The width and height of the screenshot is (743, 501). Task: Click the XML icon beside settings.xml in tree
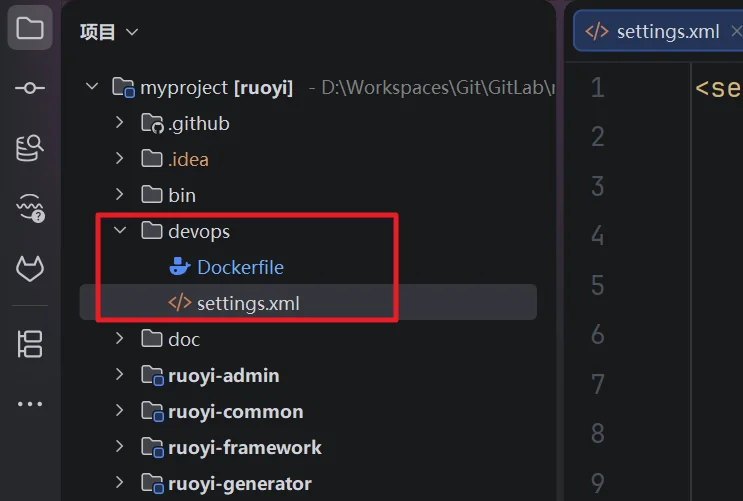pos(180,303)
